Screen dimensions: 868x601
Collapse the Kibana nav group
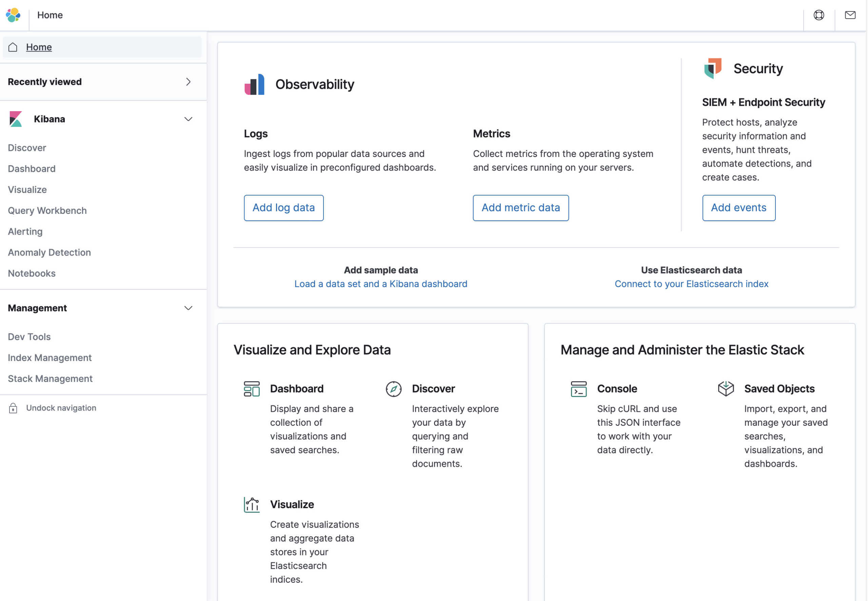pos(188,119)
